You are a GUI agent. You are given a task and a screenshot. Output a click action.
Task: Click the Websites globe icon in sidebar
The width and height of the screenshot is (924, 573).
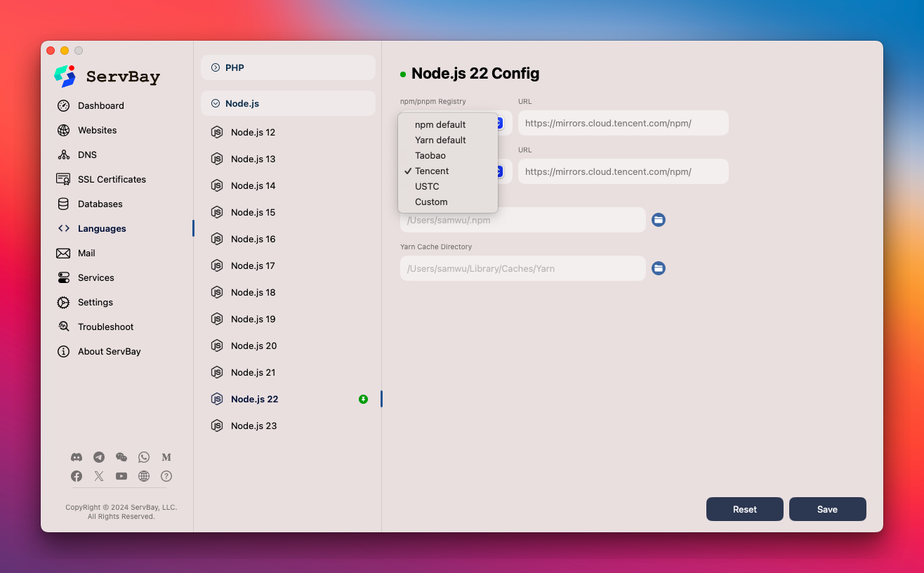63,130
